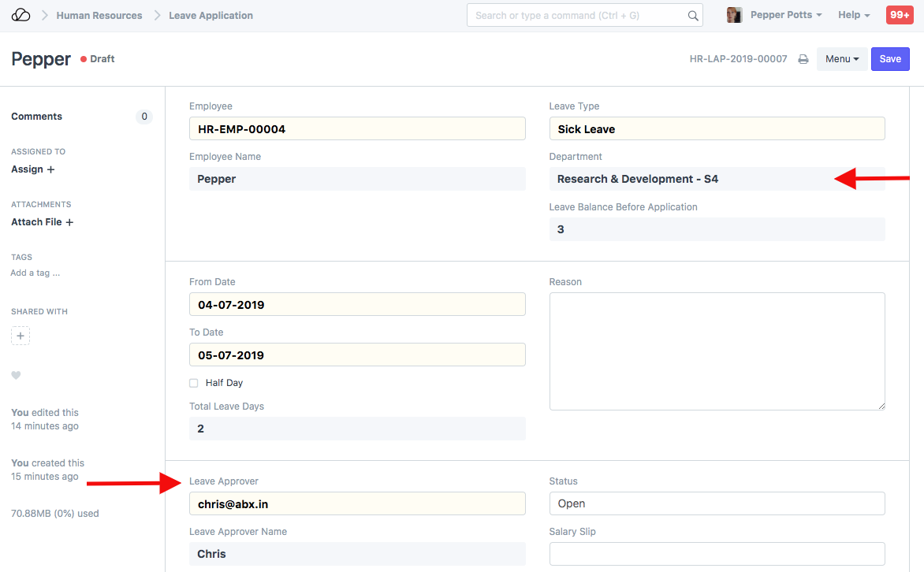
Task: Focus the From Date field
Action: tap(357, 305)
